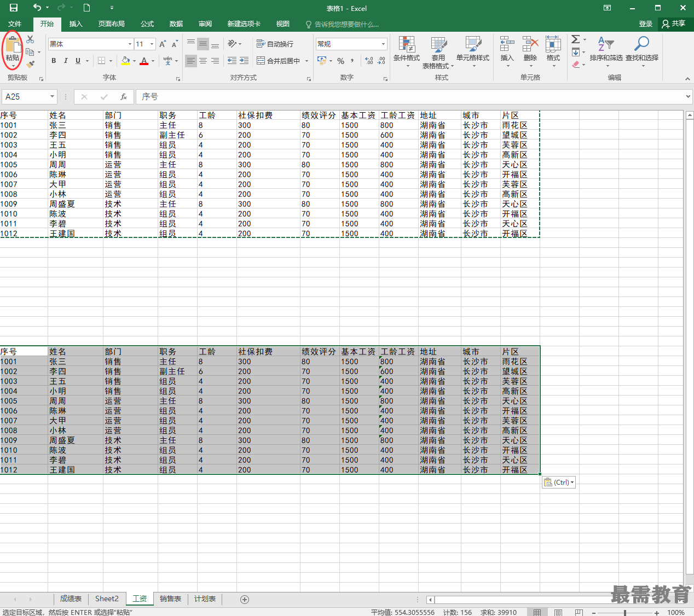694x616 pixels.
Task: Open the font name dropdown showing 黑体
Action: [130, 44]
